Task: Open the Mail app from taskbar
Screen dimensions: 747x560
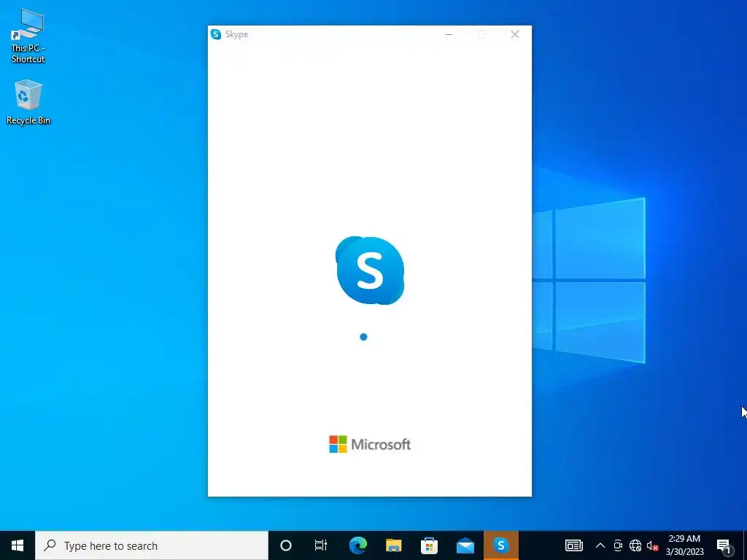Action: 465,545
